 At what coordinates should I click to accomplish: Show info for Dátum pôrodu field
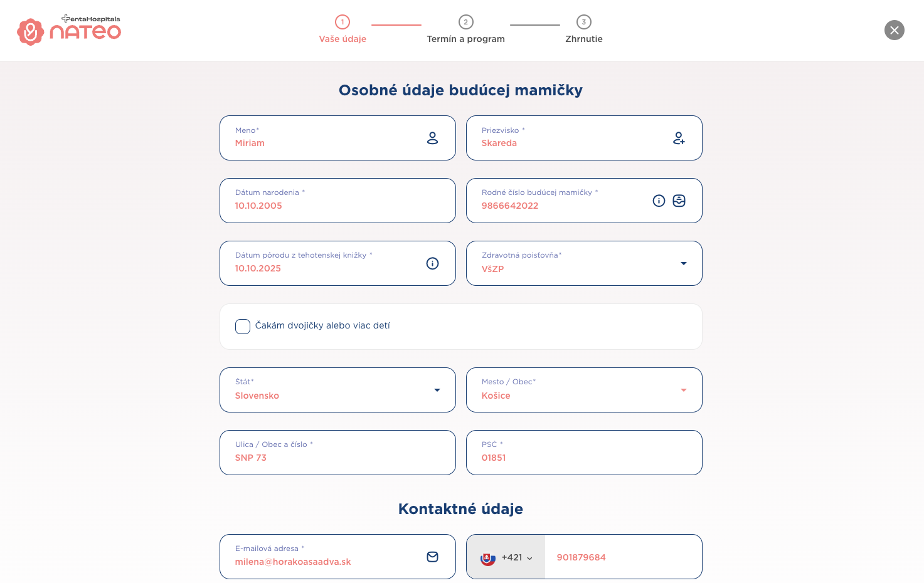(432, 263)
